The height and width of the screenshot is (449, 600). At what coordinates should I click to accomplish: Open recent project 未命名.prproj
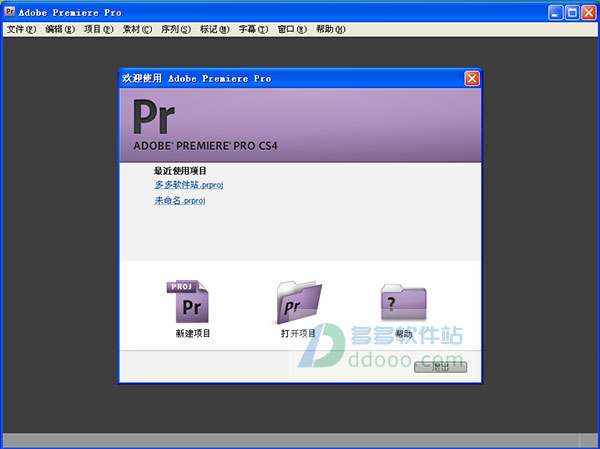coord(180,200)
